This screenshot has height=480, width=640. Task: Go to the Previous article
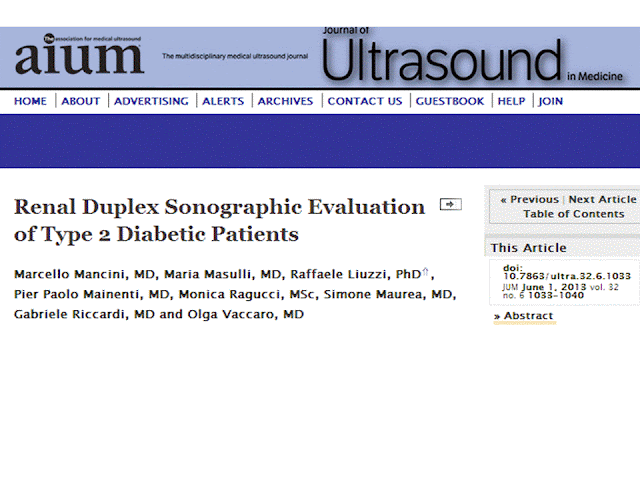click(x=530, y=200)
